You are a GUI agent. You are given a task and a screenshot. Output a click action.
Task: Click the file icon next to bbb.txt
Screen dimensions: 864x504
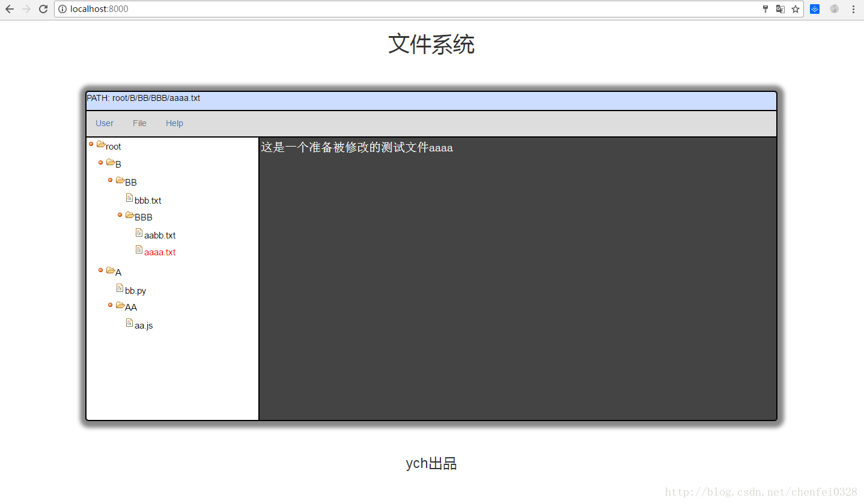click(x=129, y=198)
